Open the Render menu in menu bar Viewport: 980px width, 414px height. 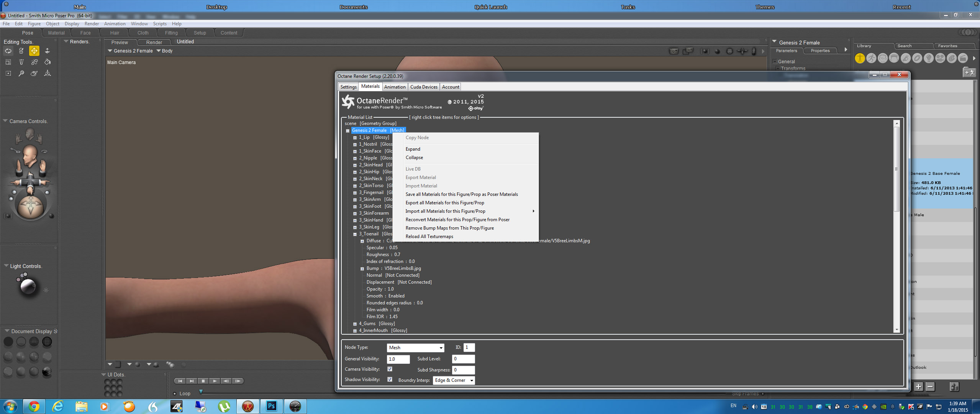click(92, 24)
